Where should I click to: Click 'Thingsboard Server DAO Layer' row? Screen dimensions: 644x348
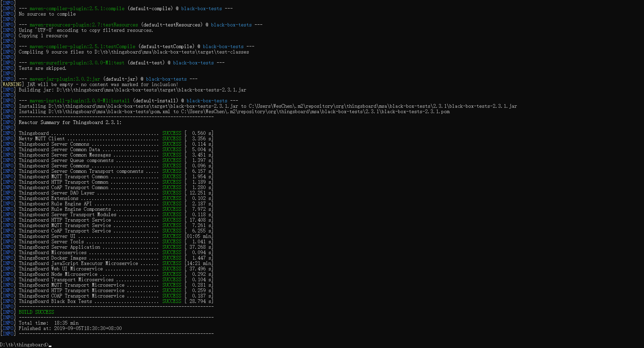(107, 193)
